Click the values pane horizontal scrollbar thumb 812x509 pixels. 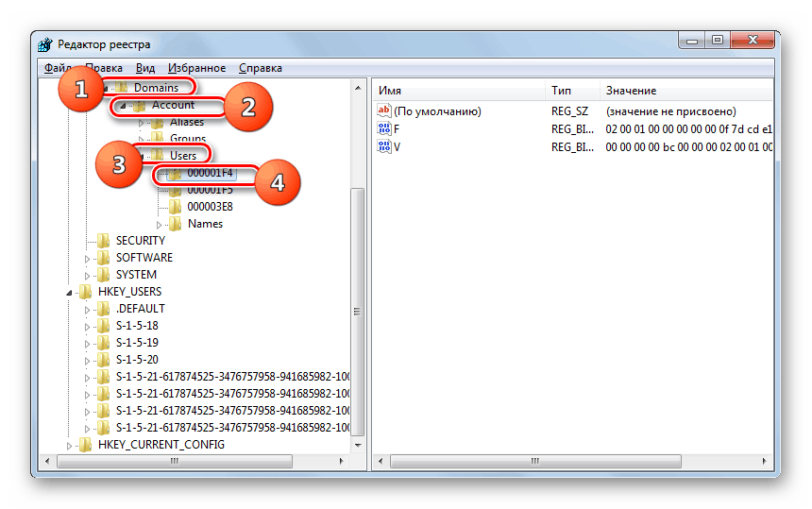click(x=535, y=461)
